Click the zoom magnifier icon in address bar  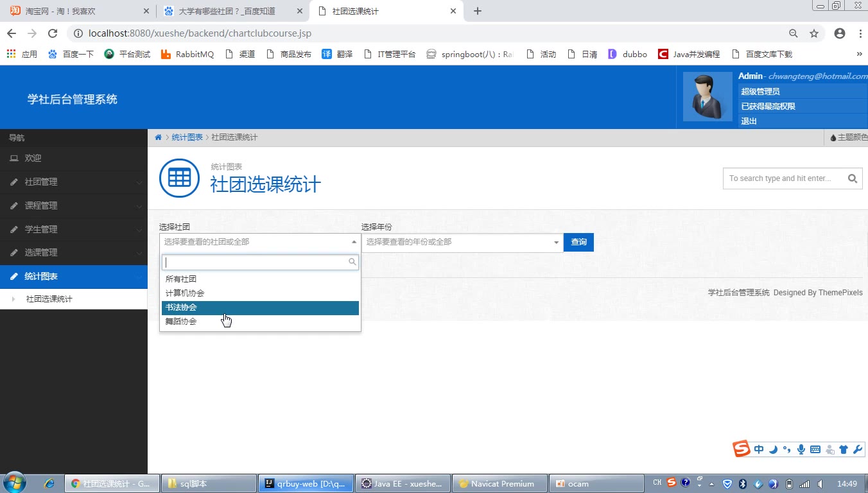click(x=794, y=33)
